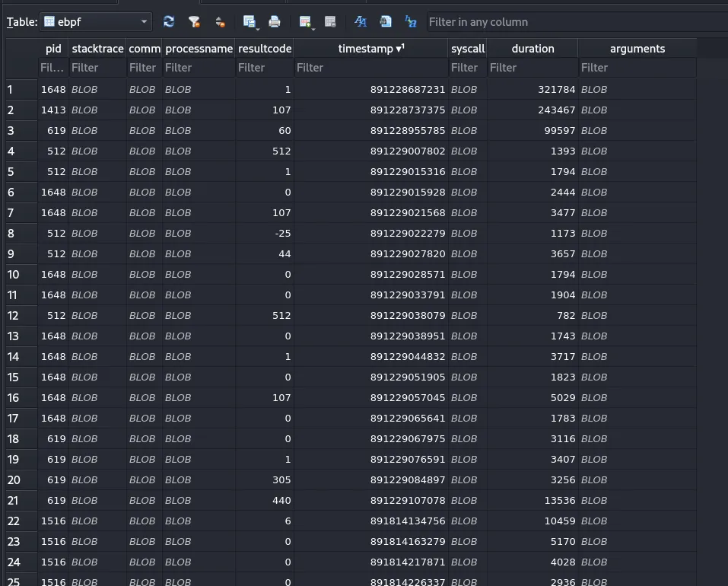Select arguments BLOB cell in row 5
This screenshot has width=728, height=586.
[x=637, y=172]
